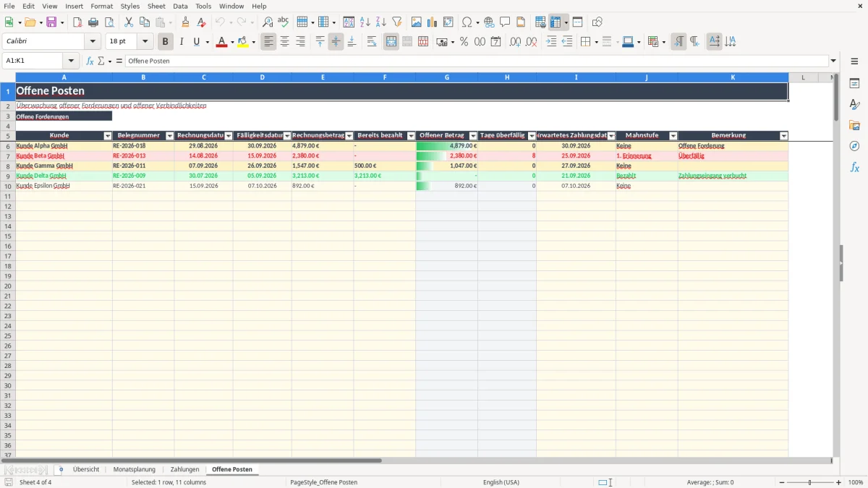Open the Sidebar Properties panel
Image resolution: width=868 pixels, height=488 pixels.
[x=854, y=84]
